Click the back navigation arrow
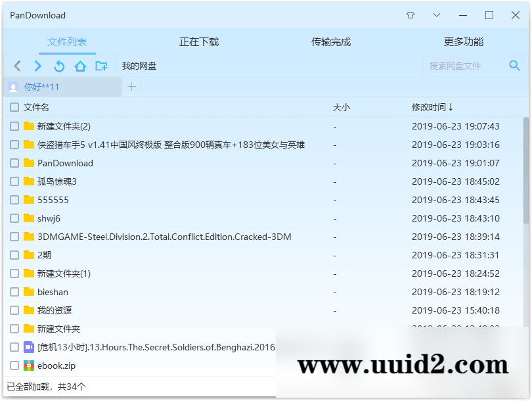532x401 pixels. click(17, 66)
